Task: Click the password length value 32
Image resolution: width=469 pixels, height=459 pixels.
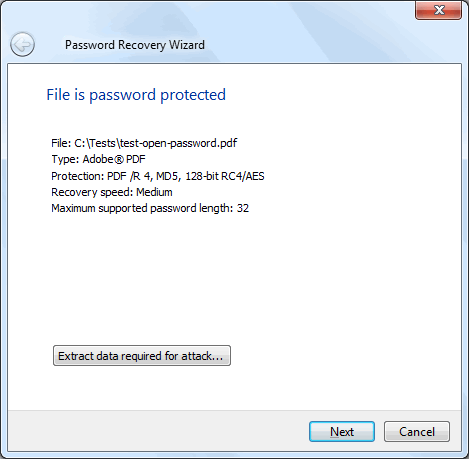Action: (243, 208)
